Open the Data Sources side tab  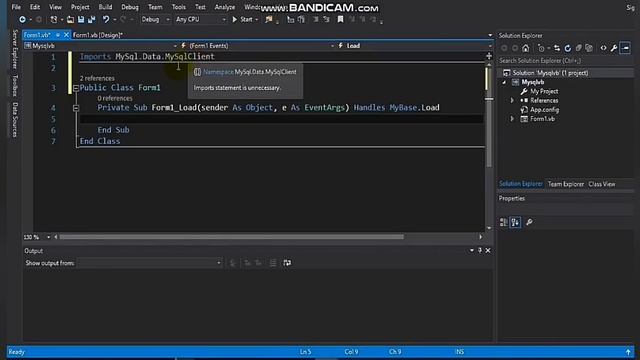pyautogui.click(x=15, y=119)
